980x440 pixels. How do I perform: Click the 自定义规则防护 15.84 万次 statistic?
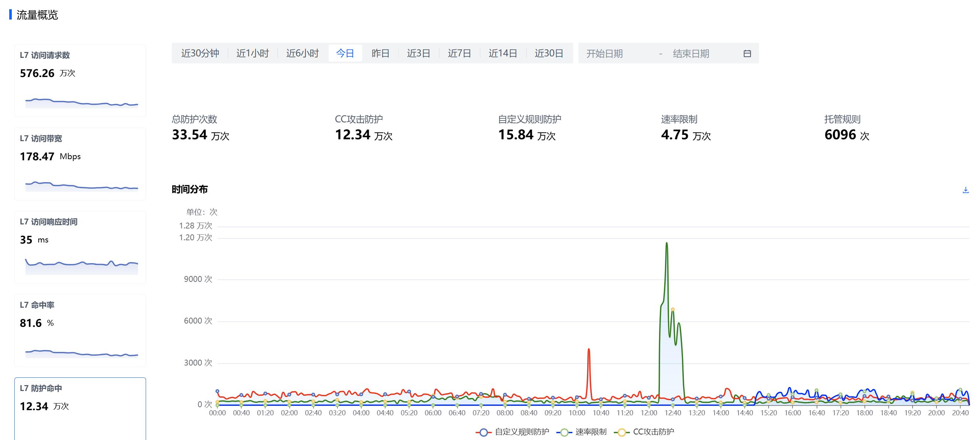(530, 128)
